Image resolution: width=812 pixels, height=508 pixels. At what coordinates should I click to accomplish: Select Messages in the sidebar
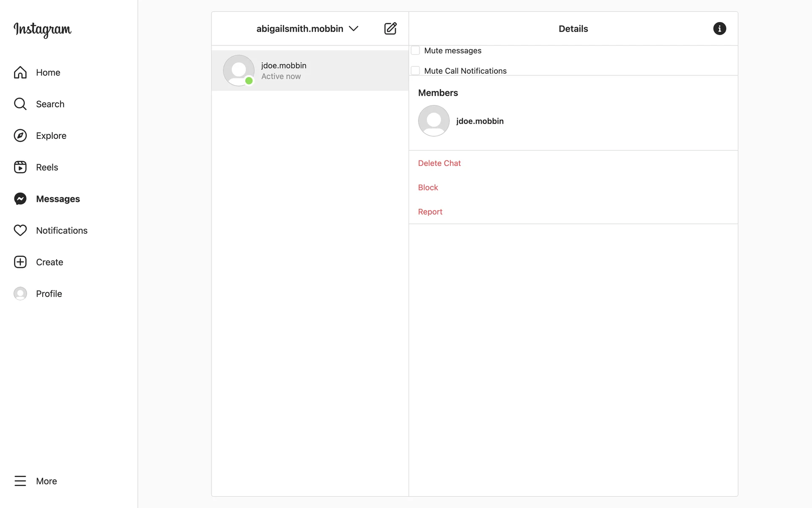pos(58,199)
